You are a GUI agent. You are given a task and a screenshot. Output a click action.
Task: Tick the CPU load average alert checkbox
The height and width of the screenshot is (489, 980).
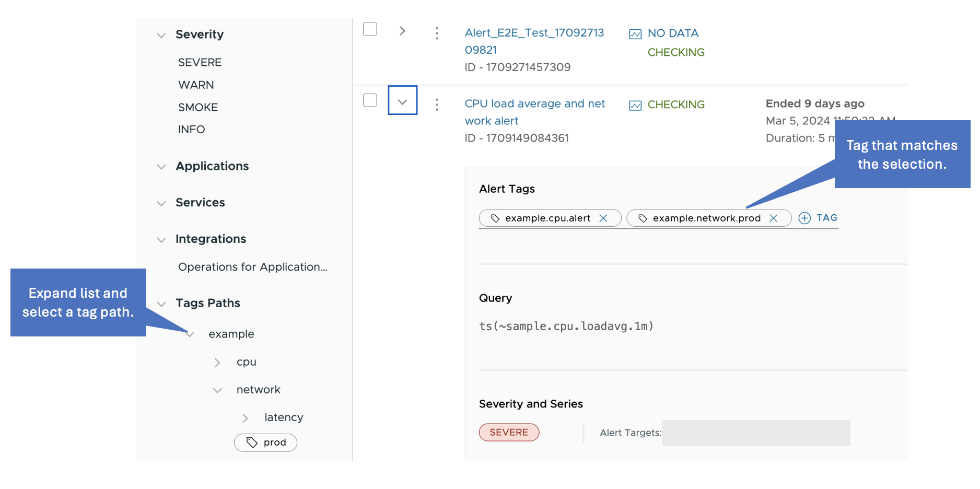(370, 100)
